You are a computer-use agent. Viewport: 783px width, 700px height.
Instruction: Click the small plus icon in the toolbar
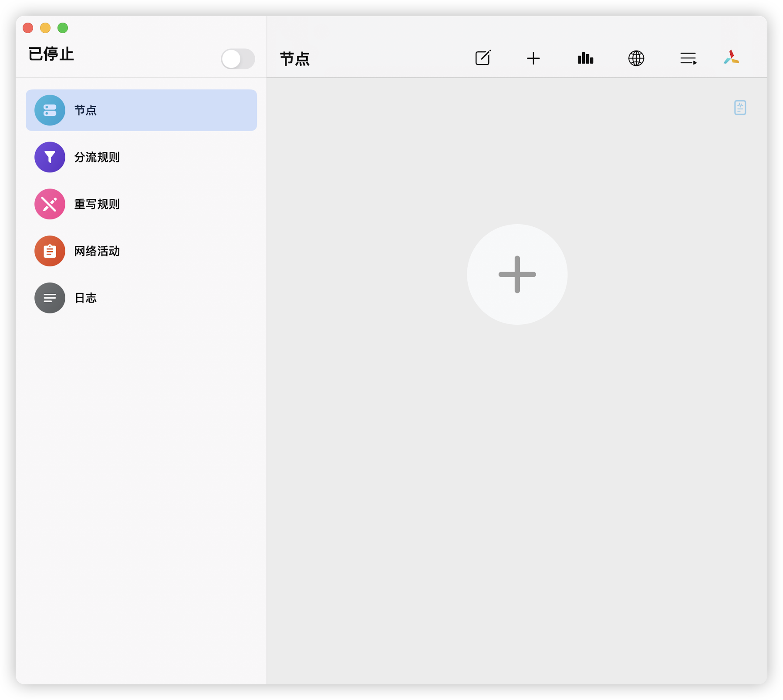533,58
